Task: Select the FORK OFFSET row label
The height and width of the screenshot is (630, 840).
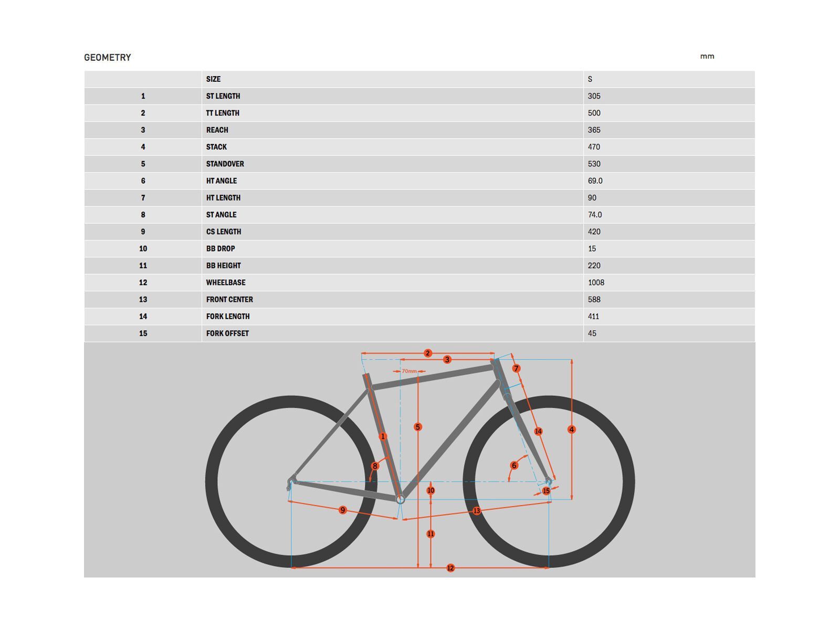Action: [227, 333]
